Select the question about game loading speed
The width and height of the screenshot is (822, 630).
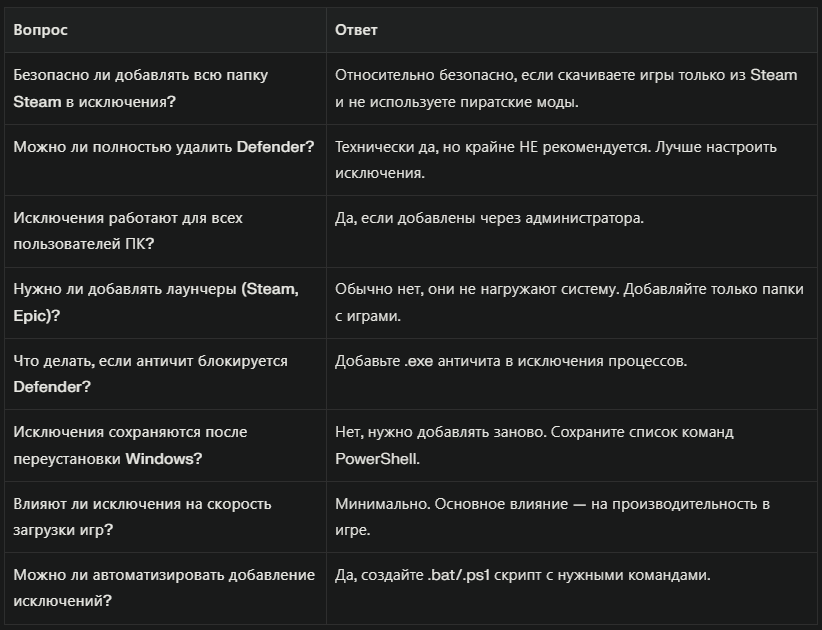pos(142,517)
